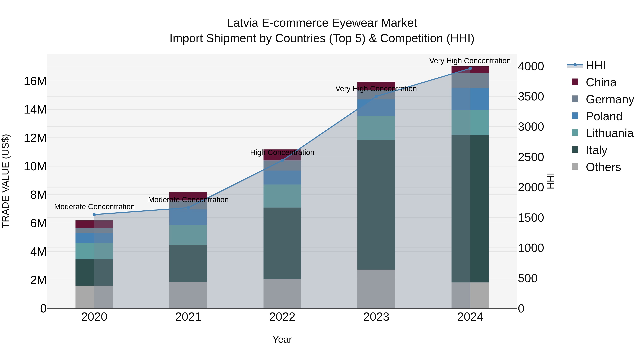Click the HHI data point for 2023
The height and width of the screenshot is (362, 644).
[x=376, y=96]
